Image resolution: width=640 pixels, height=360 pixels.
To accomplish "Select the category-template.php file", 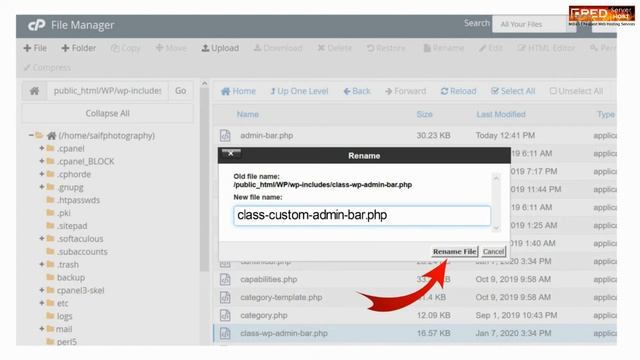I will (x=281, y=297).
